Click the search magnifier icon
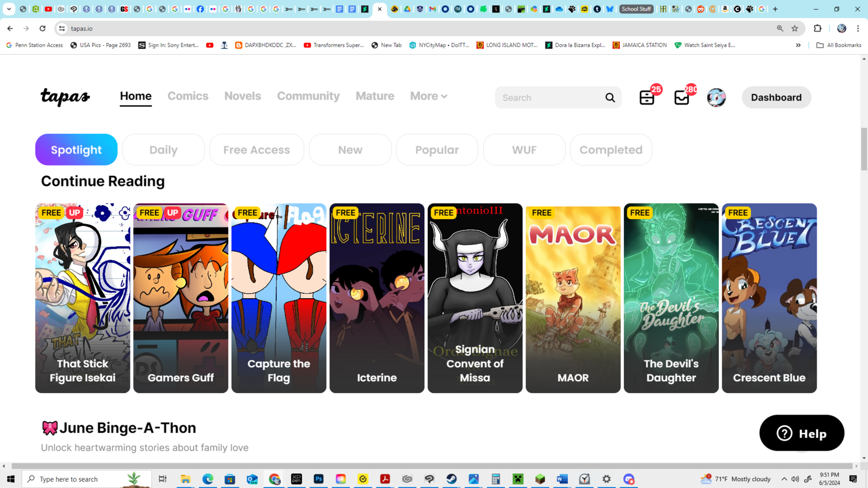The height and width of the screenshot is (488, 868). 610,98
